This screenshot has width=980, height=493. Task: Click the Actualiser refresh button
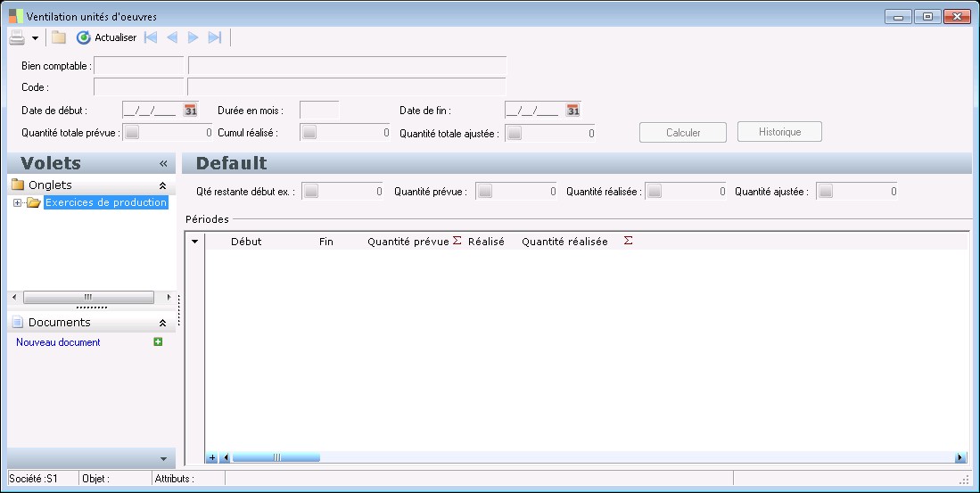tap(106, 37)
